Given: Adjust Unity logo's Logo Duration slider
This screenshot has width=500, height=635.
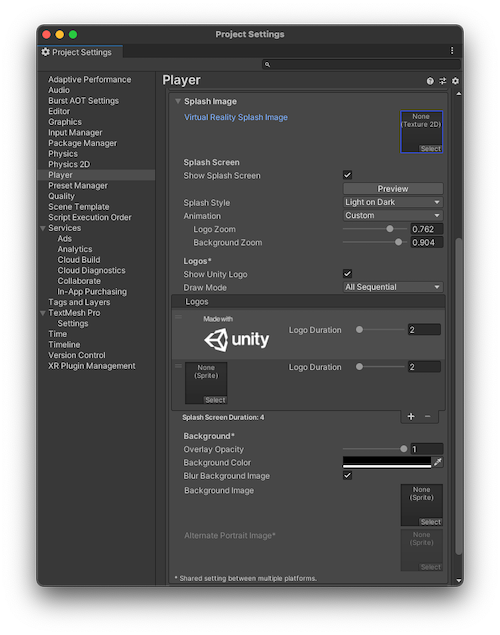Looking at the screenshot, I should (x=381, y=330).
